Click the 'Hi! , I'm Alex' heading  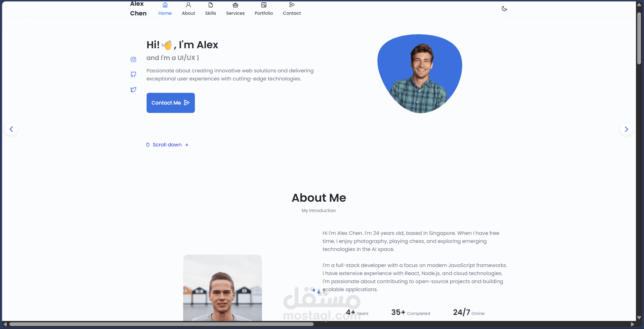pyautogui.click(x=182, y=45)
